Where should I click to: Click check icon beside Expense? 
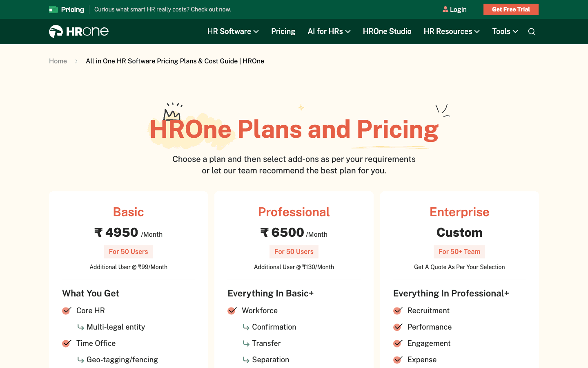pyautogui.click(x=398, y=360)
